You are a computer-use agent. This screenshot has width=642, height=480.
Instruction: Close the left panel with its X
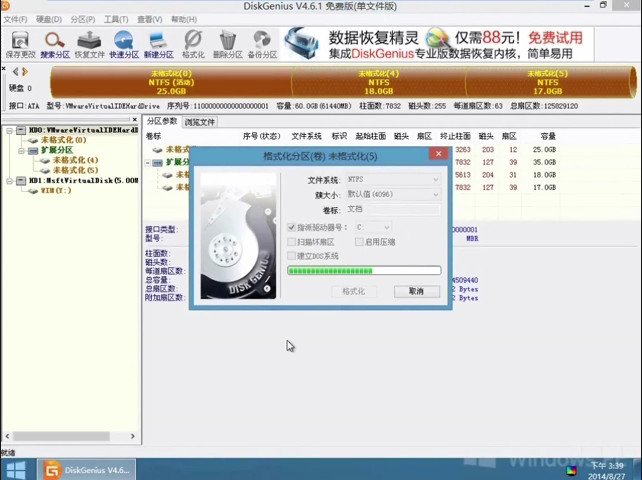(x=135, y=119)
